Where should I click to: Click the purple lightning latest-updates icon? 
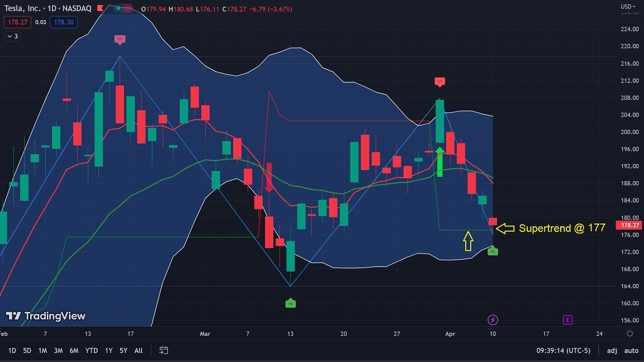[x=493, y=320]
